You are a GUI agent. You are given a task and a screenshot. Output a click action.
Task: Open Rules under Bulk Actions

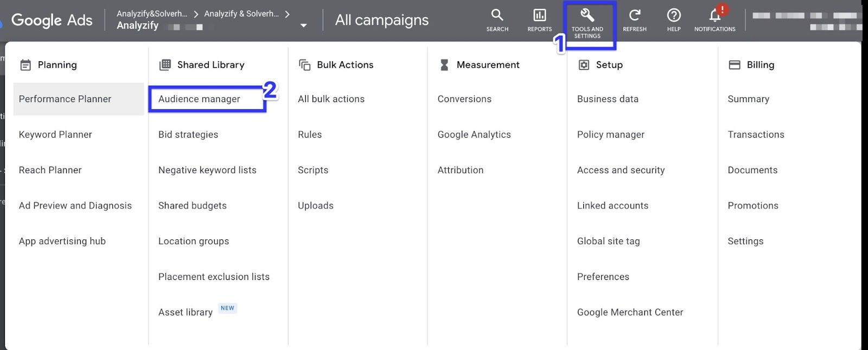[x=310, y=135]
